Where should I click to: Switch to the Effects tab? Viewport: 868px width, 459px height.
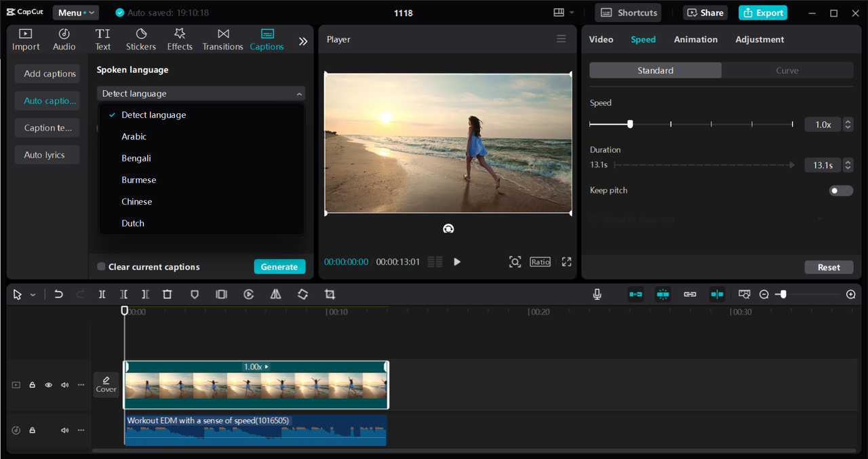[x=180, y=39]
